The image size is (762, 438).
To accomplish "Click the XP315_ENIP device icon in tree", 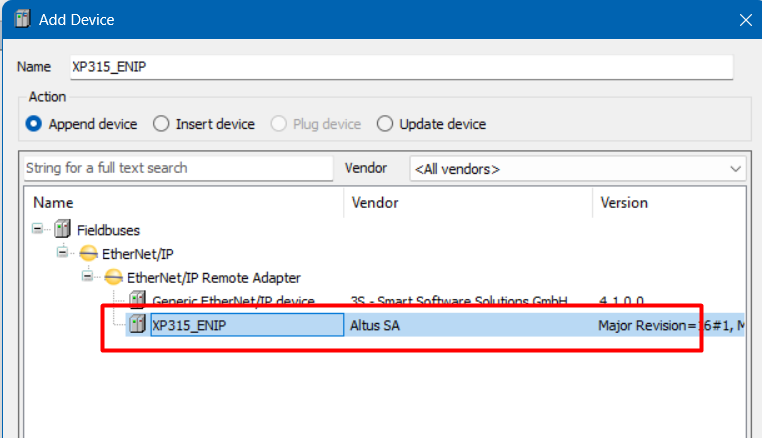I will [x=137, y=325].
